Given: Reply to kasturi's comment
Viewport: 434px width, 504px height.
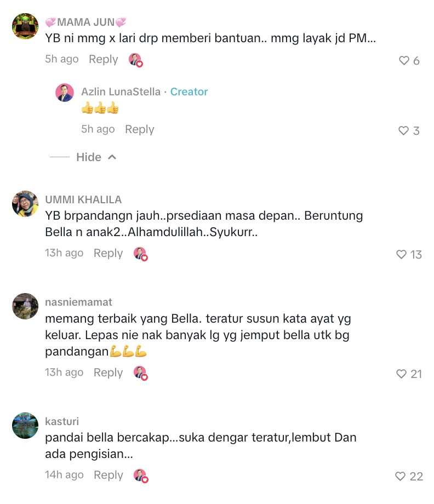Looking at the screenshot, I should [x=108, y=475].
